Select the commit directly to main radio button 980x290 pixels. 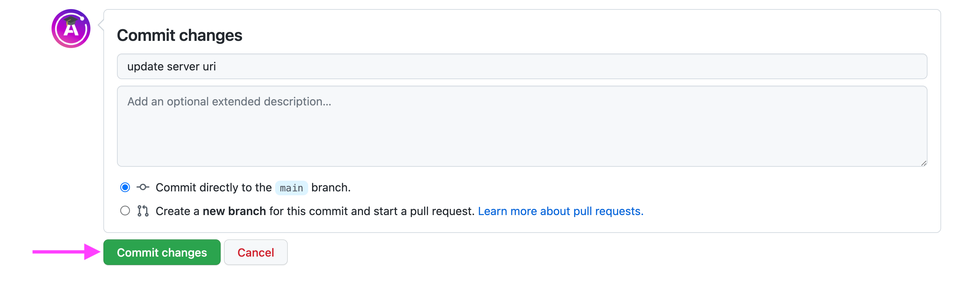tap(125, 187)
